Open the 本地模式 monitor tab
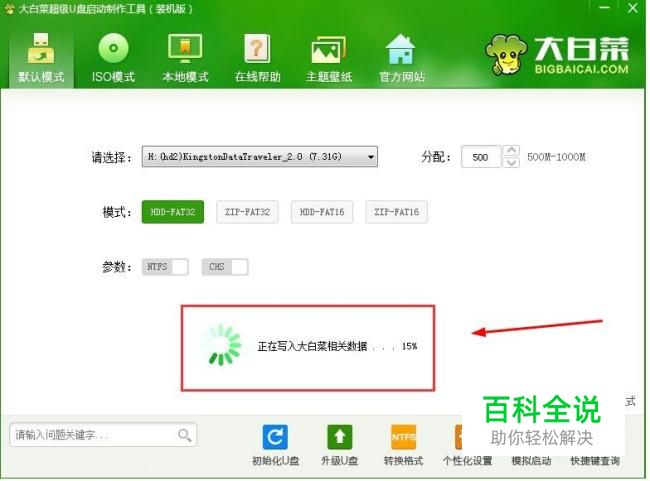 pyautogui.click(x=185, y=58)
